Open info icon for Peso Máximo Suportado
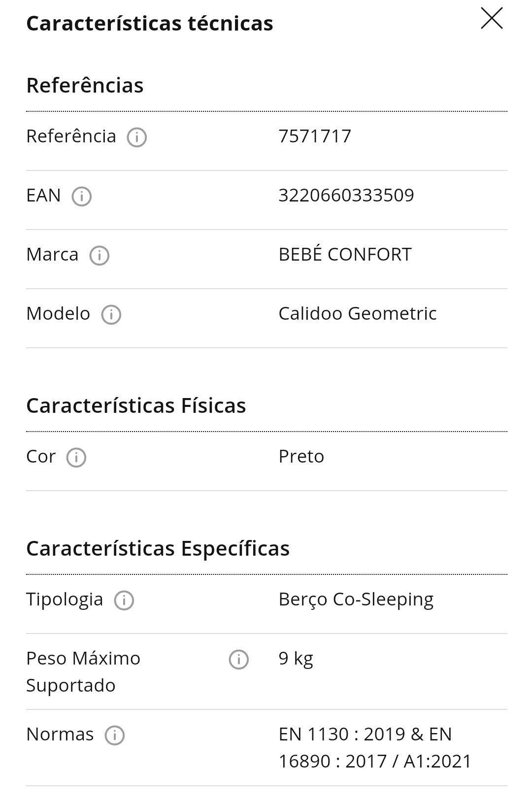Screen dimensions: 532x802 [239, 660]
